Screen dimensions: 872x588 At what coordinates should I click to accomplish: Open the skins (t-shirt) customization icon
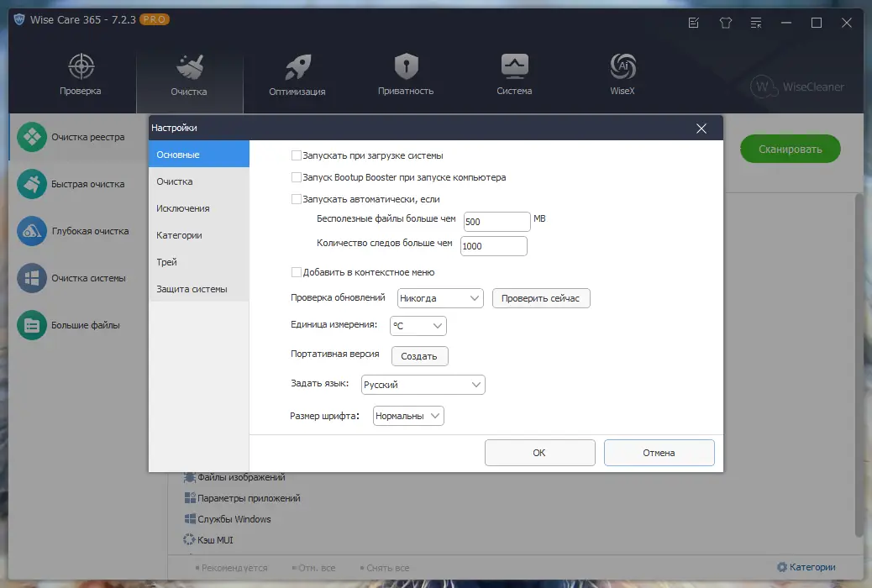pyautogui.click(x=724, y=23)
